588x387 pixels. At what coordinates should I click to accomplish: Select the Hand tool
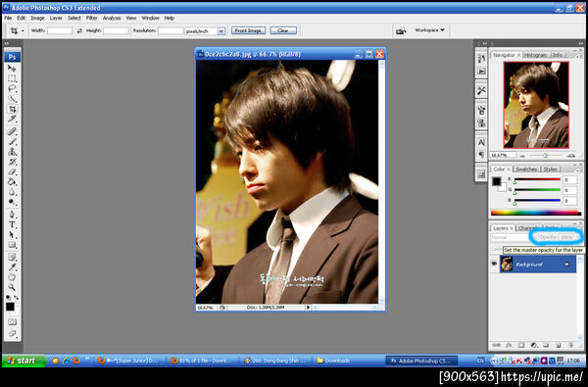tap(12, 277)
